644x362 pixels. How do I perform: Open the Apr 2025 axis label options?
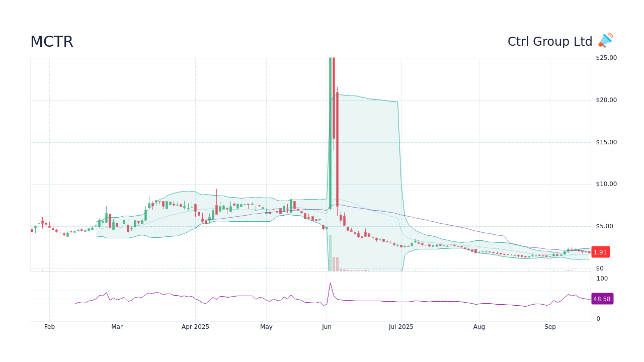(x=195, y=326)
